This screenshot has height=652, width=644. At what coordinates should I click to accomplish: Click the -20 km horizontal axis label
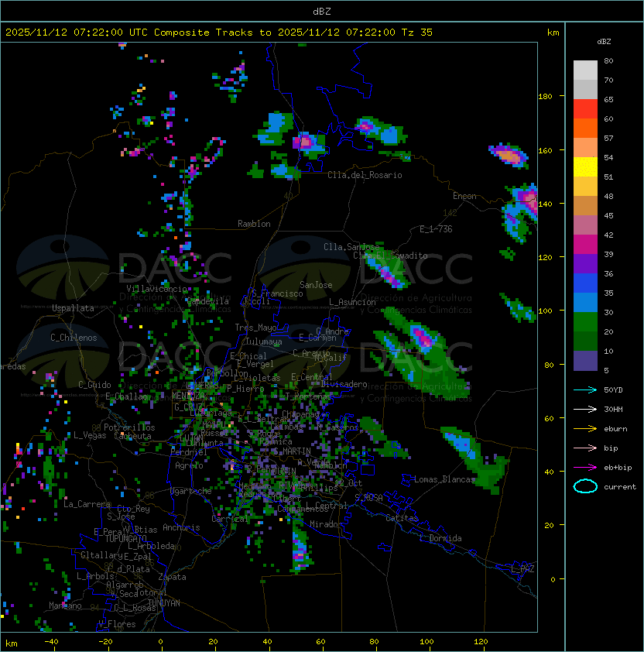point(105,642)
